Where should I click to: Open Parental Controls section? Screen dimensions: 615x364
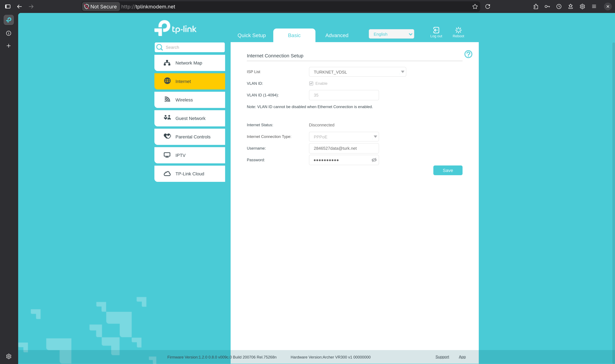(190, 137)
